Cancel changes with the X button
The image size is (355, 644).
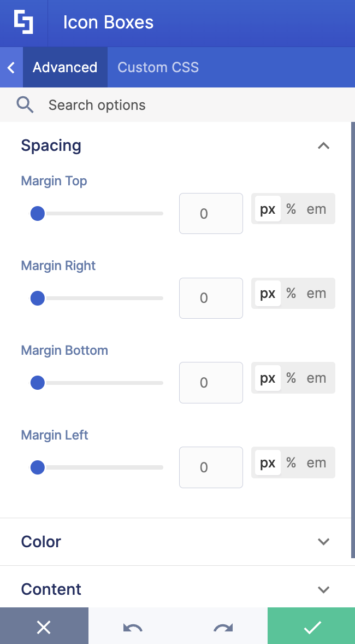[44, 626]
